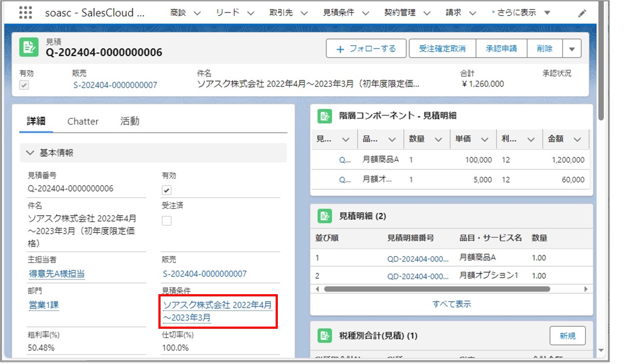Open the リード tab dropdown chevron
Screen dimensions: 632x364
pyautogui.click(x=251, y=13)
